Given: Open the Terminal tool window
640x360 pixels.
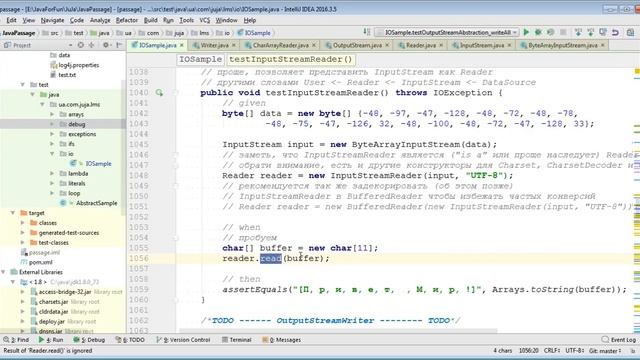Looking at the screenshot, I should 237,340.
